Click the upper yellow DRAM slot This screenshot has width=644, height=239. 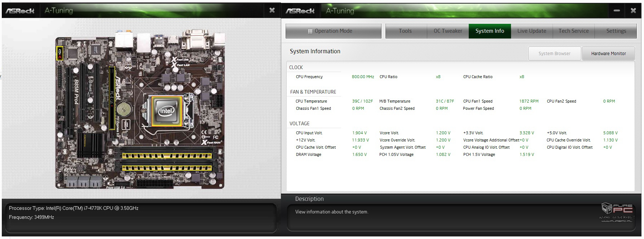167,156
